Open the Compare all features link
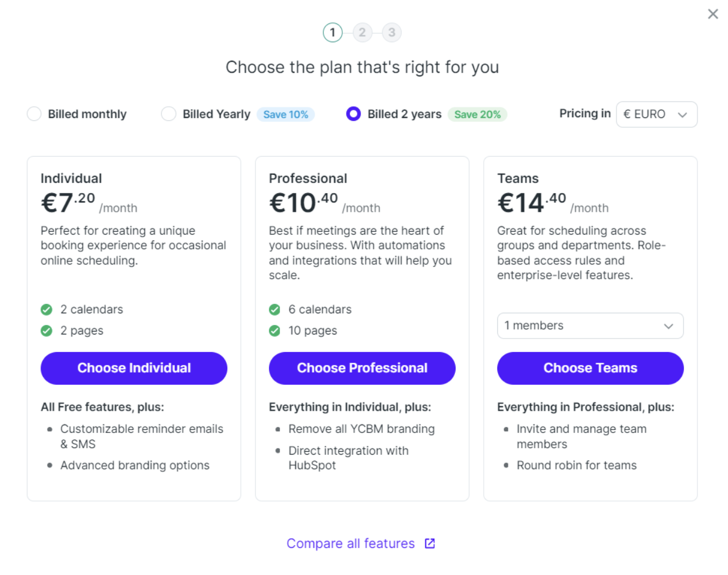The image size is (728, 575). [350, 543]
